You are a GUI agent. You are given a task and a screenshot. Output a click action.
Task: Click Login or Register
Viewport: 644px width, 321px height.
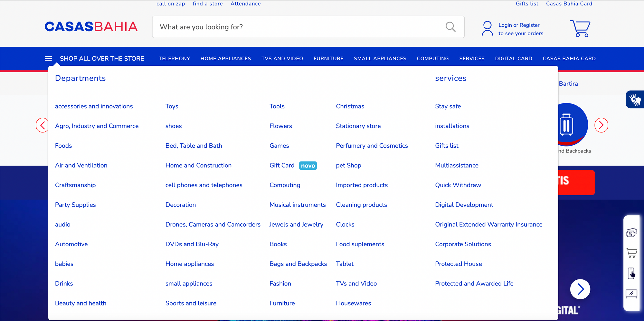pyautogui.click(x=519, y=25)
